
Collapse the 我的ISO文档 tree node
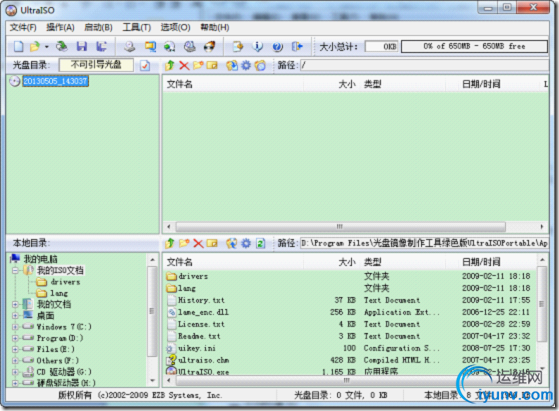click(x=15, y=271)
